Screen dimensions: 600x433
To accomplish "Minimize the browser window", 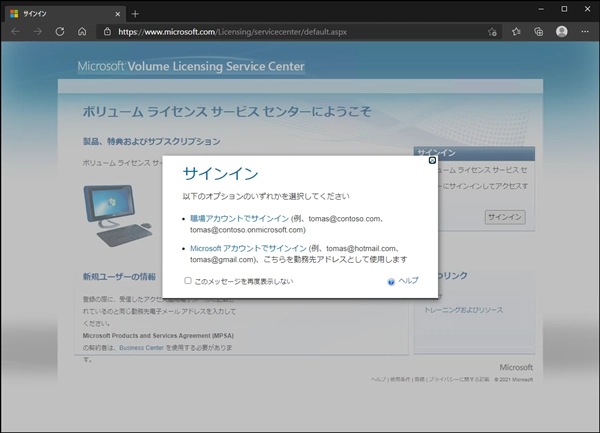I will tap(541, 9).
